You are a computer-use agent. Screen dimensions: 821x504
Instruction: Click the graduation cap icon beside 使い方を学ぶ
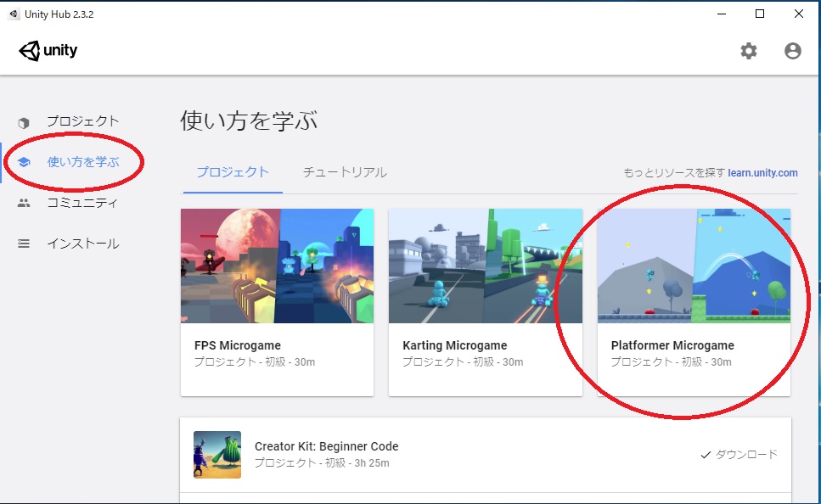click(x=24, y=162)
